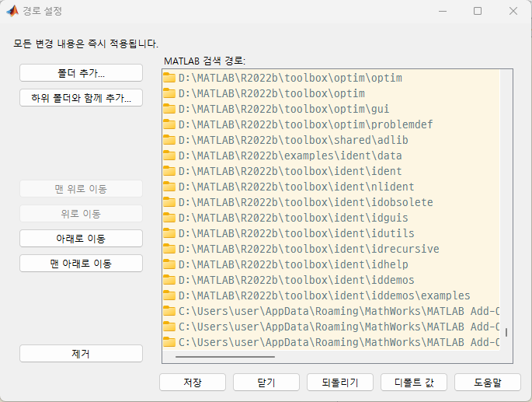Click folder icon of path ending toolbox\optim
This screenshot has width=532, height=402.
click(x=169, y=93)
